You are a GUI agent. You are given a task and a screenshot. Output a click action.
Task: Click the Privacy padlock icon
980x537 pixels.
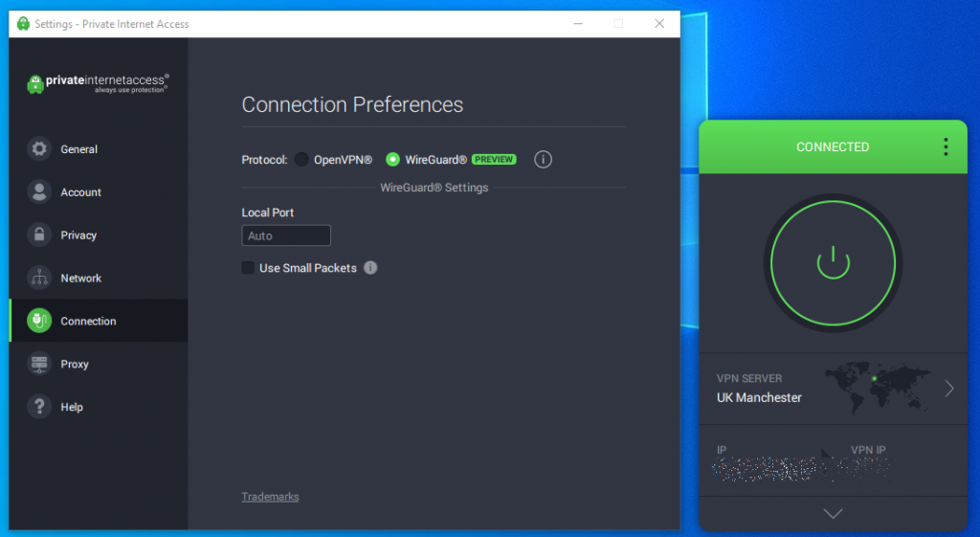click(38, 235)
